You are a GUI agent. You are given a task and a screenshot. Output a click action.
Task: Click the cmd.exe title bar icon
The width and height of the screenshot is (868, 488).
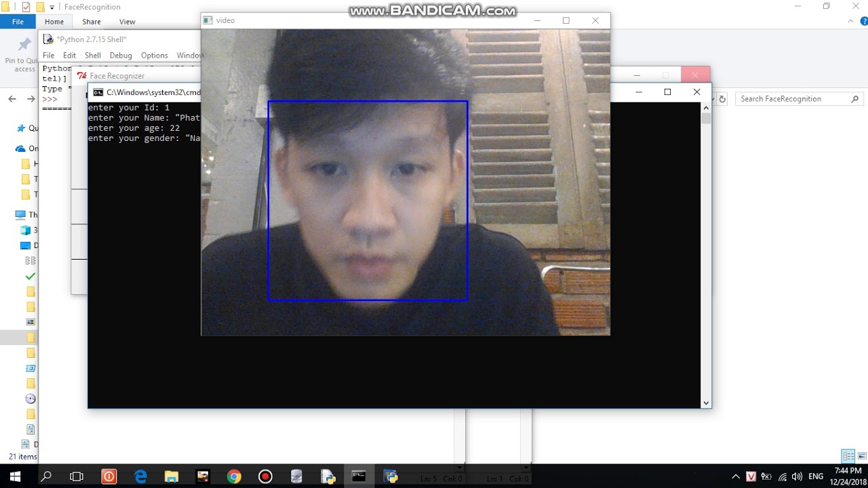(x=98, y=92)
